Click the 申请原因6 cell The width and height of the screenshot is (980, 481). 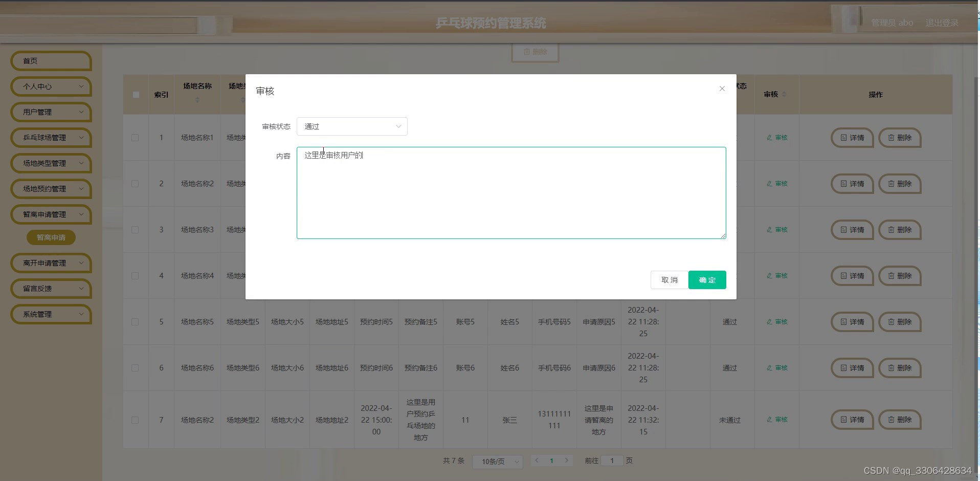point(599,368)
